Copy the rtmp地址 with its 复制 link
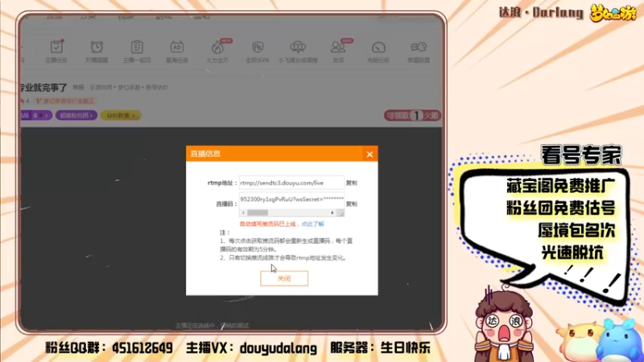Screen dimensions: 644x362 click(351, 183)
